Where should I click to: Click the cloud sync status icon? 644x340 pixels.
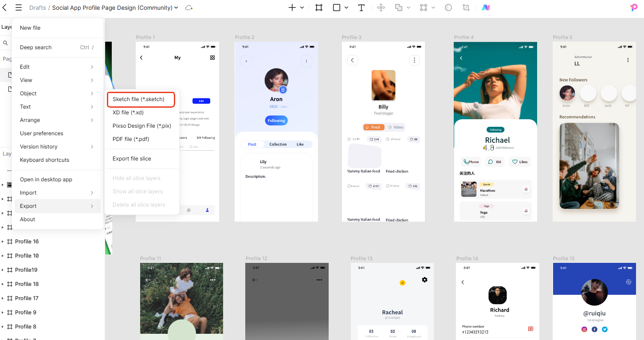[x=188, y=8]
